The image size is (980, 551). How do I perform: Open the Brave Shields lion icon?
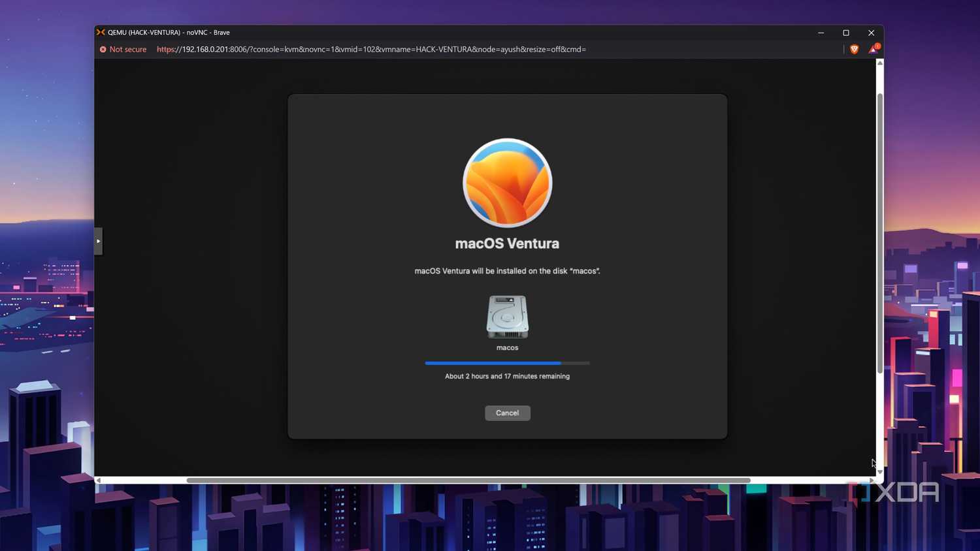(x=854, y=50)
